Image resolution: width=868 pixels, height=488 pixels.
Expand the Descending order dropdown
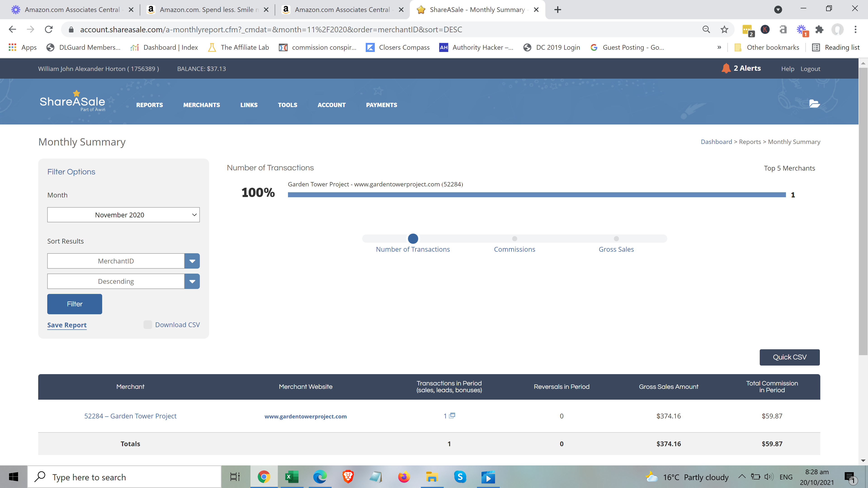pos(192,281)
